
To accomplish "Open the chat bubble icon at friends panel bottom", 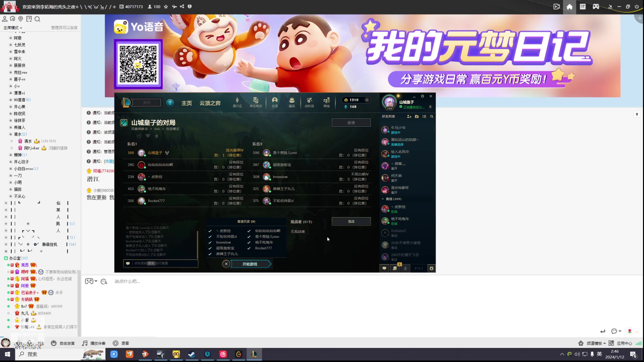I will [x=384, y=268].
